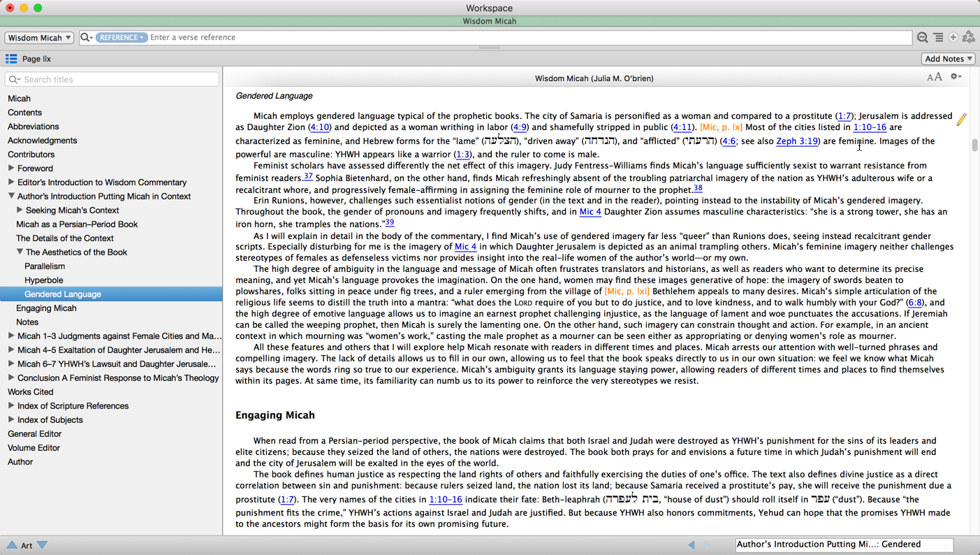Select Micah as a Persian-Period Book
The height and width of the screenshot is (555, 980).
(77, 224)
